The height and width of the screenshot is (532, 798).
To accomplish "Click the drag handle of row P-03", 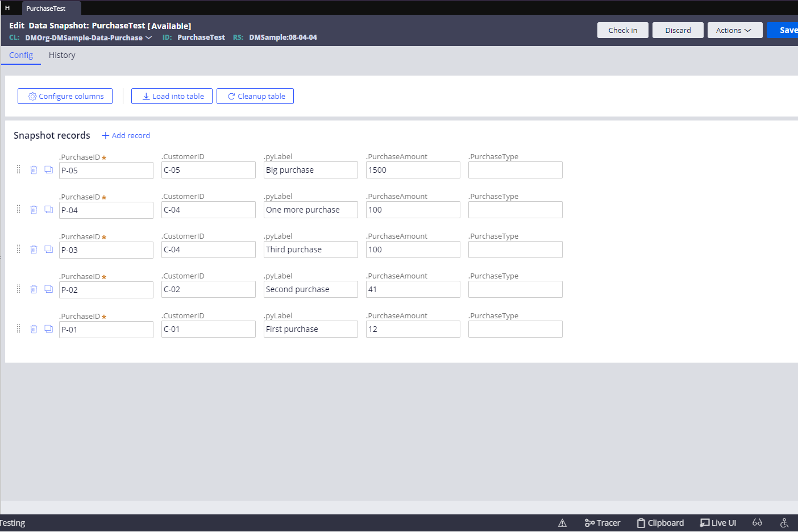I will [18, 249].
